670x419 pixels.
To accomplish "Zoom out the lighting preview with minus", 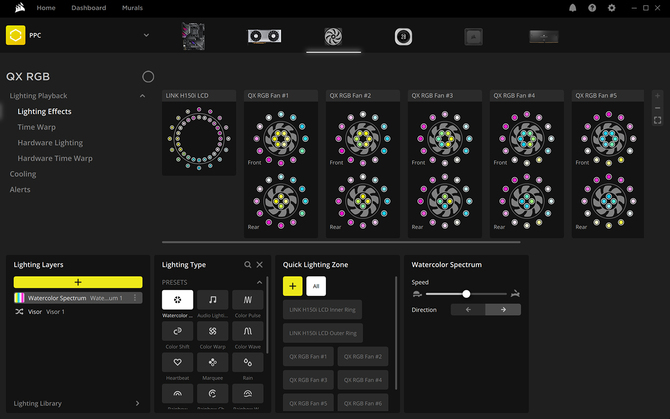I will (658, 108).
